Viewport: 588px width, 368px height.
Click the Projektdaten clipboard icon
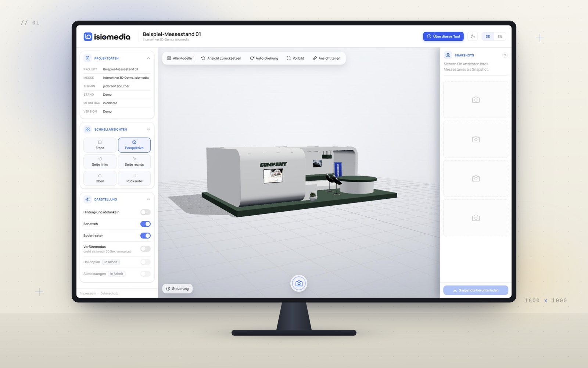pos(87,58)
